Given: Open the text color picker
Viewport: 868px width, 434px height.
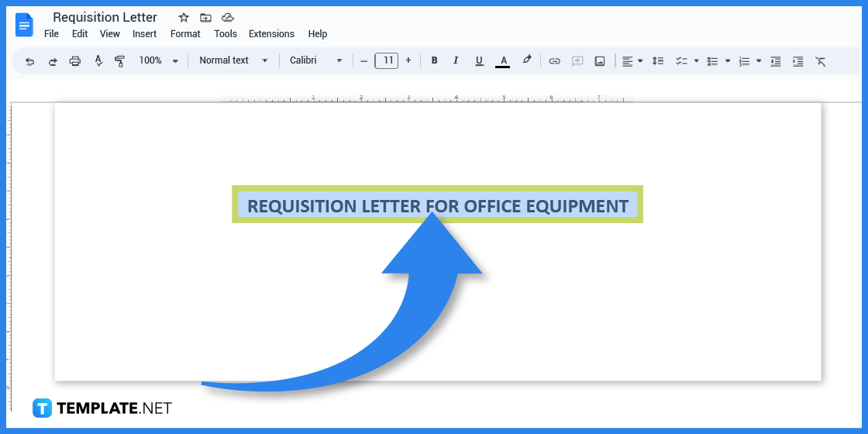Looking at the screenshot, I should click(x=502, y=60).
